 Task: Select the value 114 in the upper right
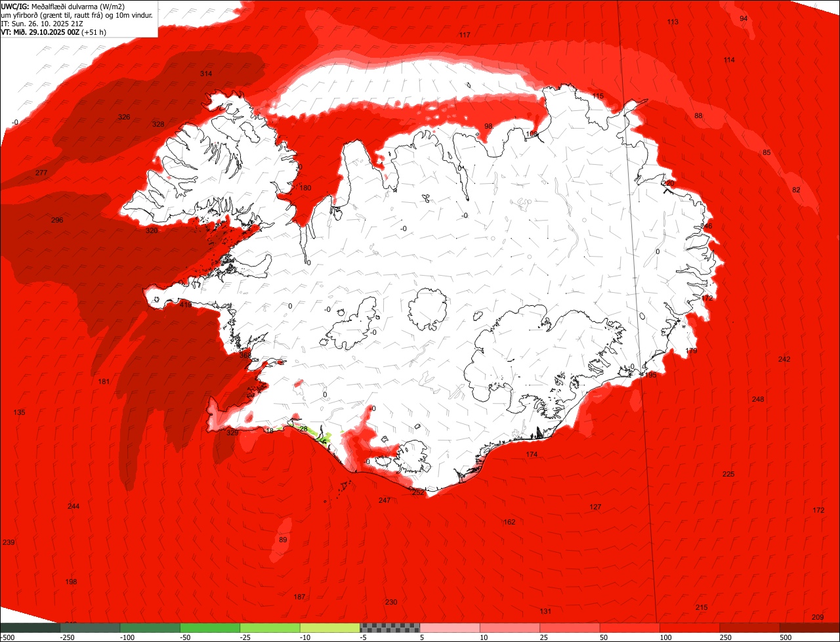(x=729, y=60)
